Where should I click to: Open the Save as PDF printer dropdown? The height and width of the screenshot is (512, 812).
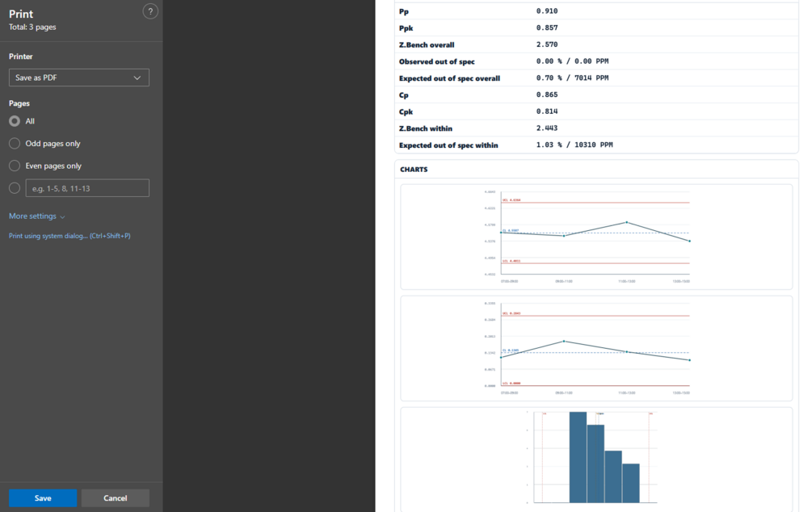pyautogui.click(x=78, y=78)
